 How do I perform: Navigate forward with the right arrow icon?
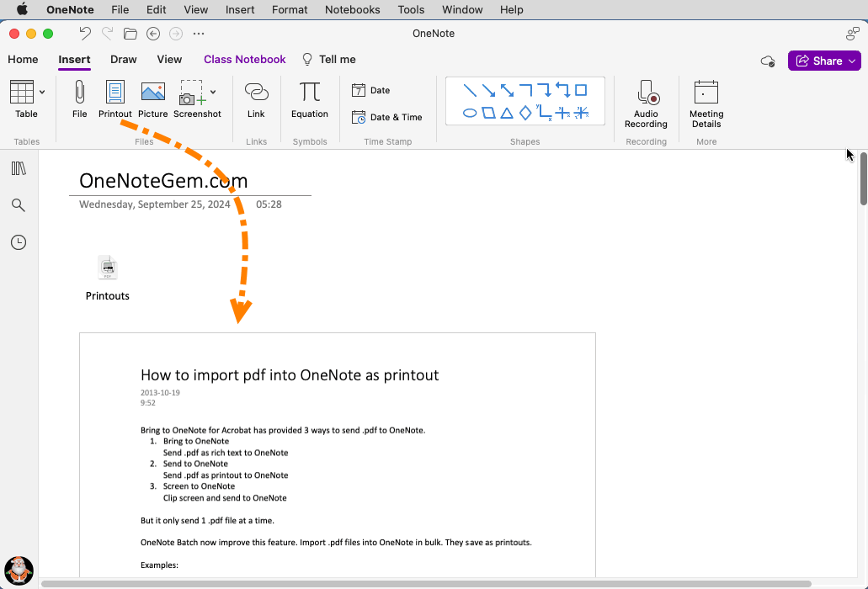click(176, 34)
